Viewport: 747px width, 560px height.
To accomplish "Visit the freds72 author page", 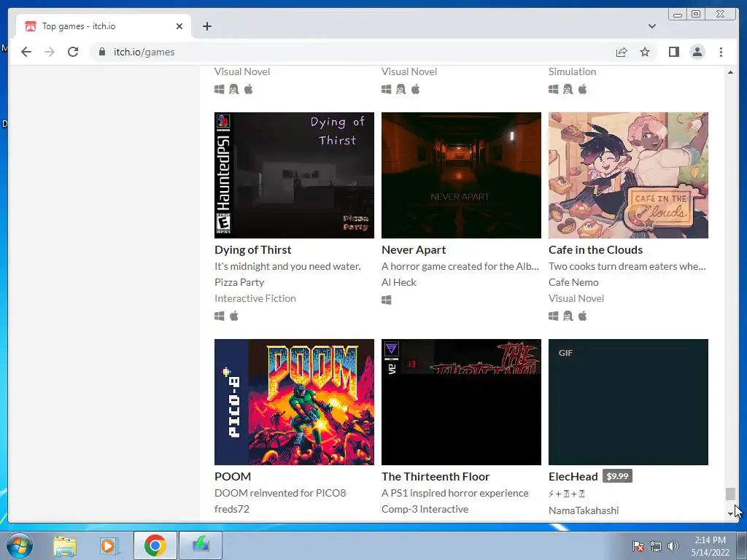I will [x=231, y=509].
